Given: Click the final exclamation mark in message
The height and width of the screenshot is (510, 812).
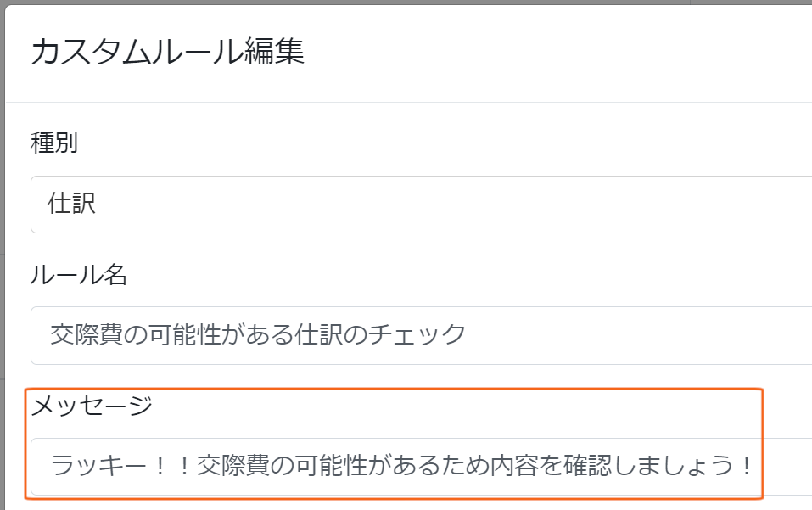Looking at the screenshot, I should pos(746,465).
